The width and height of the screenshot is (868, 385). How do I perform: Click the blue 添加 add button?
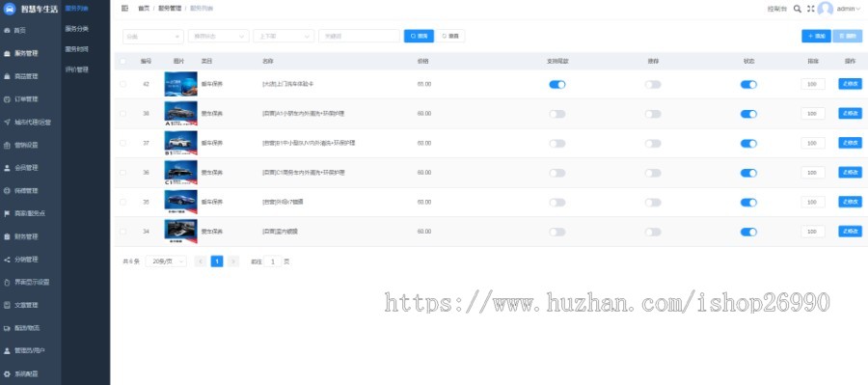(x=816, y=36)
